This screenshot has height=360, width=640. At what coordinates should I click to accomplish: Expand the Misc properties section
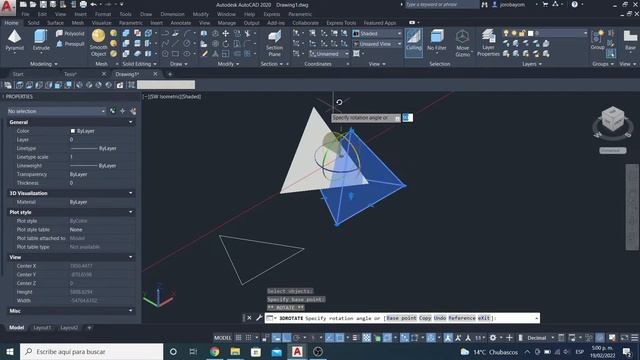(x=131, y=311)
